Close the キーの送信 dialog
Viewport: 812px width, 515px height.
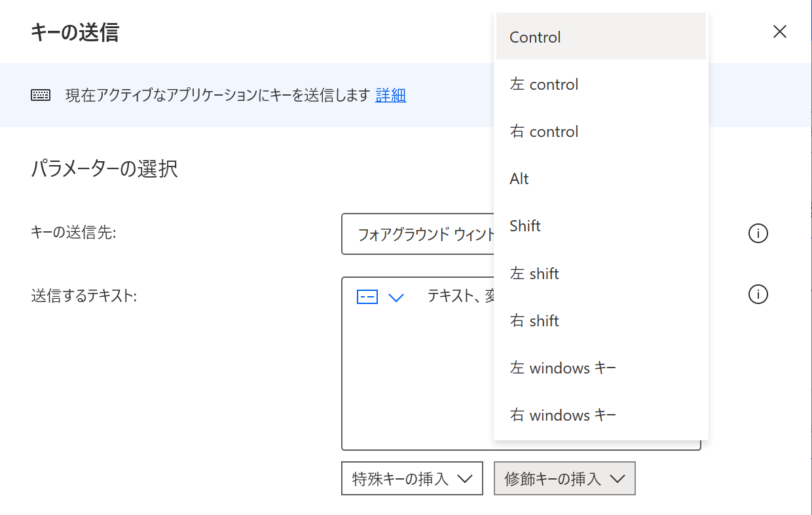[x=779, y=31]
